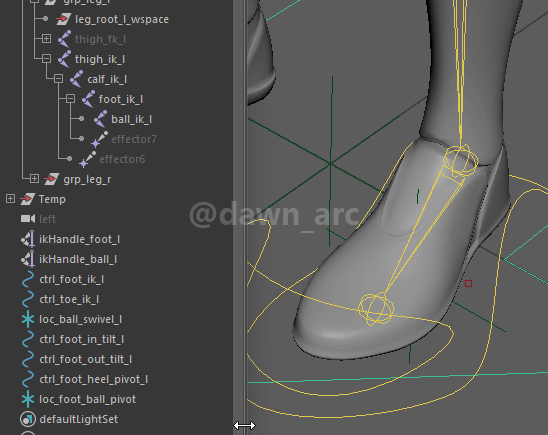Select ctrl_foot_heel_pivot_l control name
The image size is (548, 435).
coord(94,379)
